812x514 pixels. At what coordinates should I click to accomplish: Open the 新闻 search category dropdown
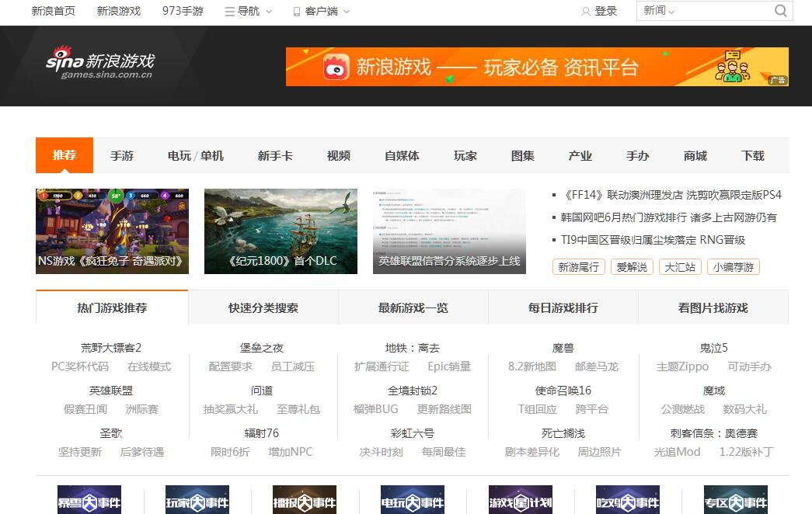click(659, 11)
